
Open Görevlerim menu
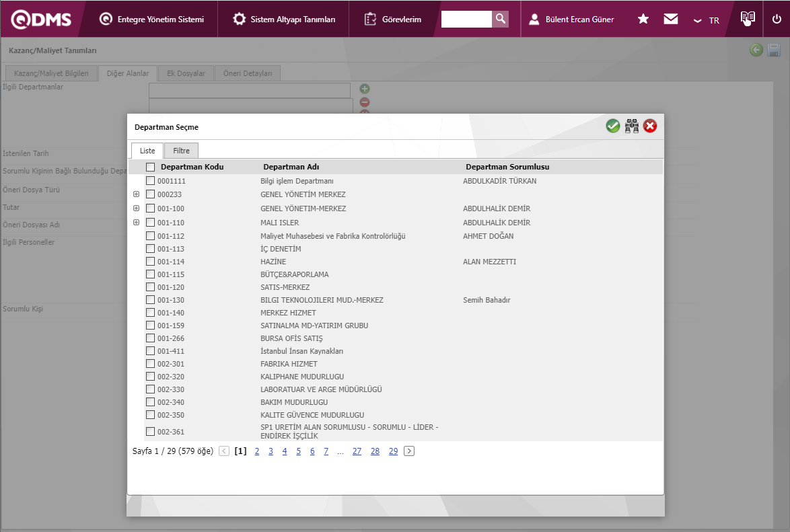click(x=392, y=19)
